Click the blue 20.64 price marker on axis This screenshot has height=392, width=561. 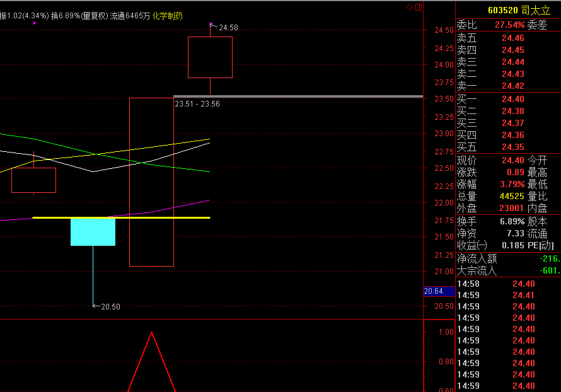pyautogui.click(x=439, y=291)
